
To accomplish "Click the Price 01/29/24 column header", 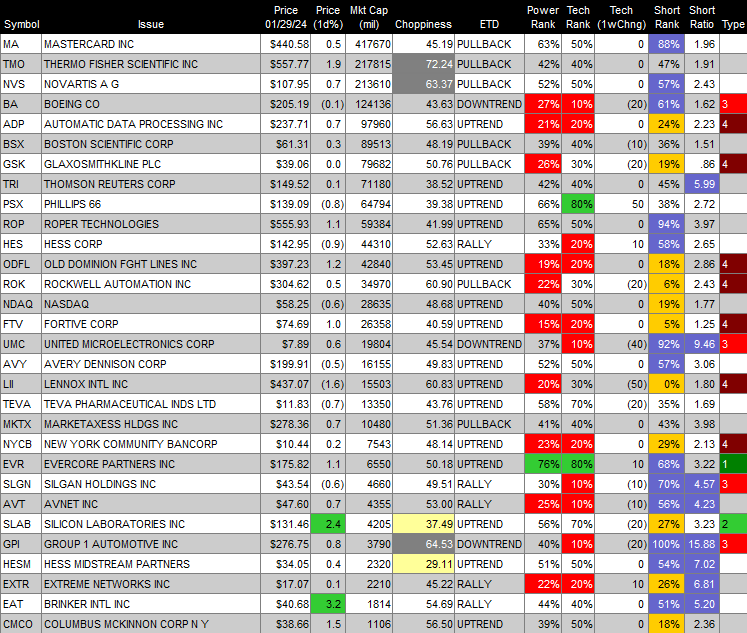I will [x=286, y=17].
